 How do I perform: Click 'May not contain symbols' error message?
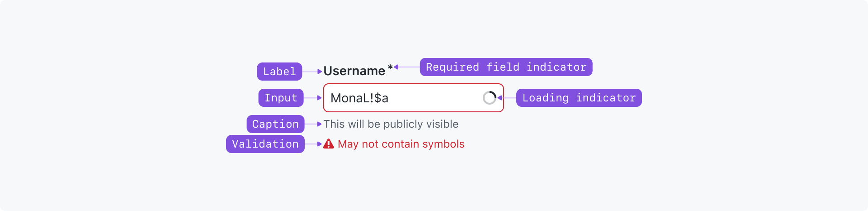pyautogui.click(x=401, y=144)
